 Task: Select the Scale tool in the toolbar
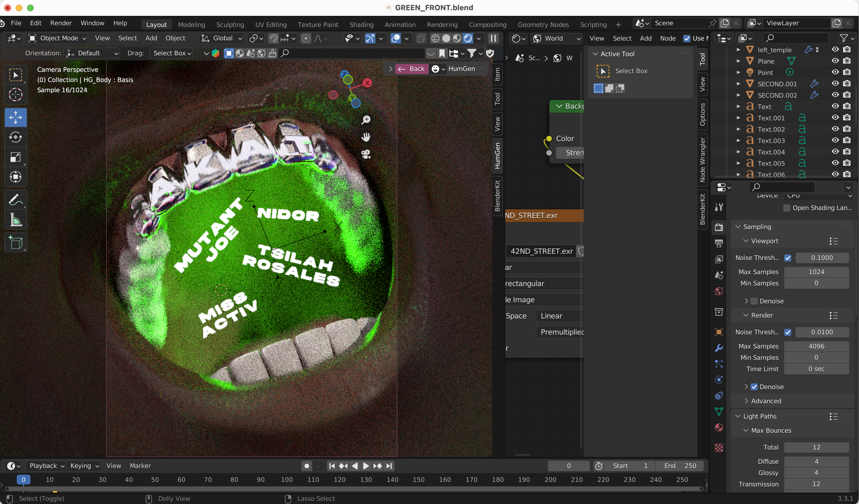coord(15,157)
